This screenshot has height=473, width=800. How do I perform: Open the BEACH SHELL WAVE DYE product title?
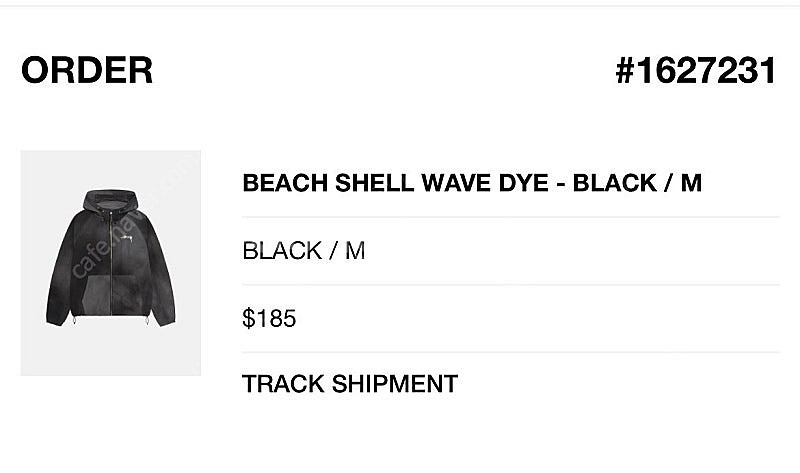(472, 185)
